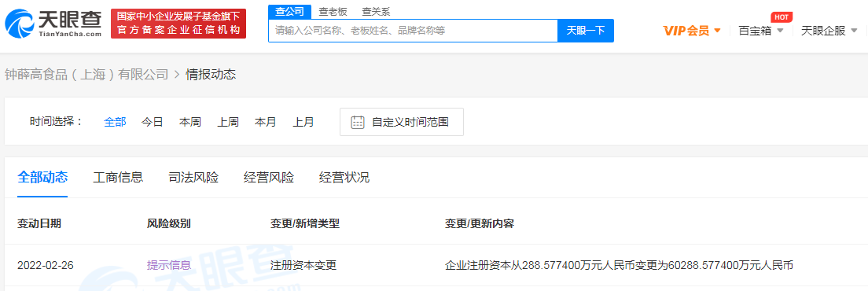Screen dimensions: 868x291
Task: Click the red official credit agency banner
Action: click(x=178, y=24)
